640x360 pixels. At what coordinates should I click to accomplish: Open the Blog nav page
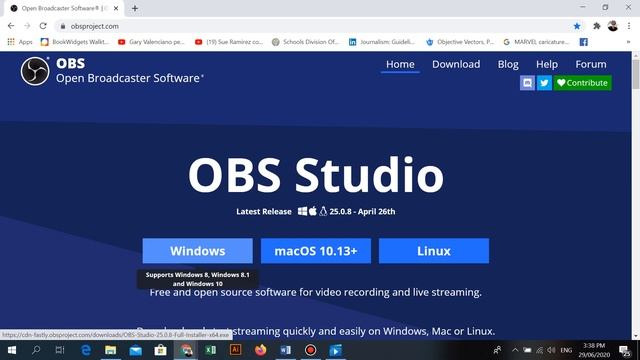point(508,64)
